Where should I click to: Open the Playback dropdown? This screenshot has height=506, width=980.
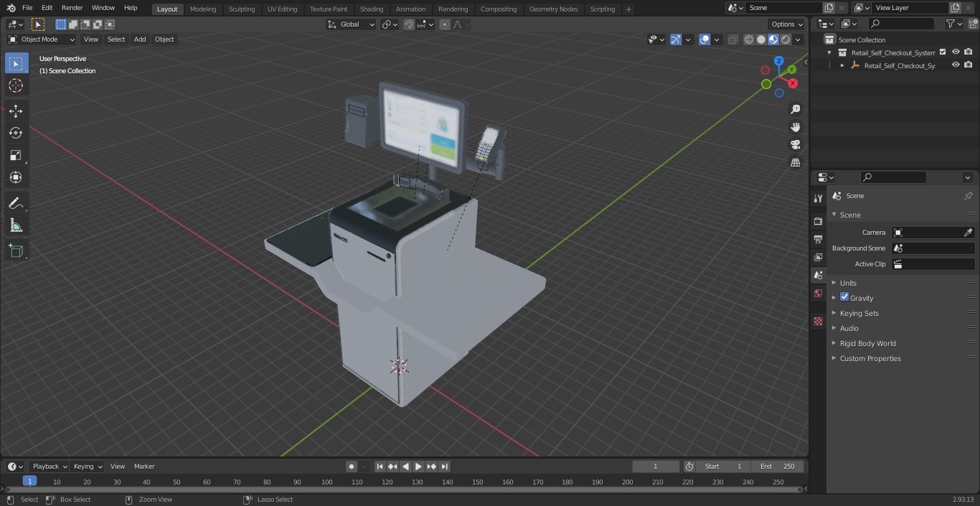click(49, 467)
